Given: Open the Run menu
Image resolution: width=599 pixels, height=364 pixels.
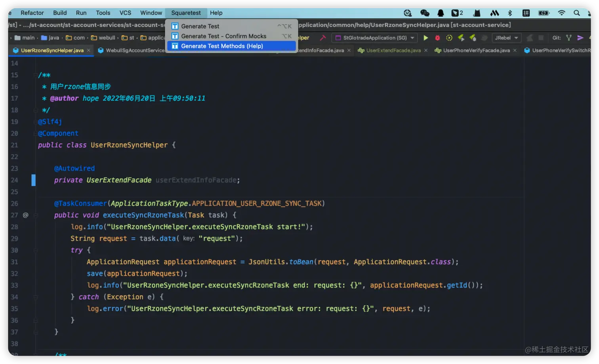Looking at the screenshot, I should (81, 13).
